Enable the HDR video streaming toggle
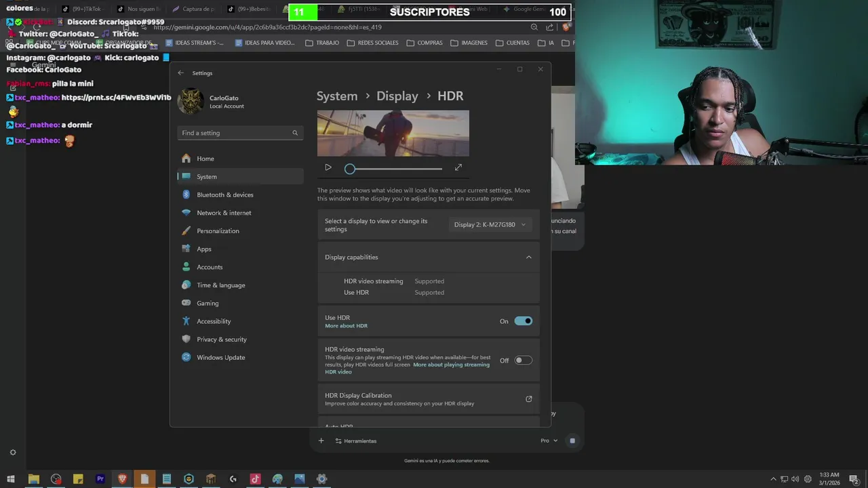Screen dimensions: 868x488 tap(524, 361)
